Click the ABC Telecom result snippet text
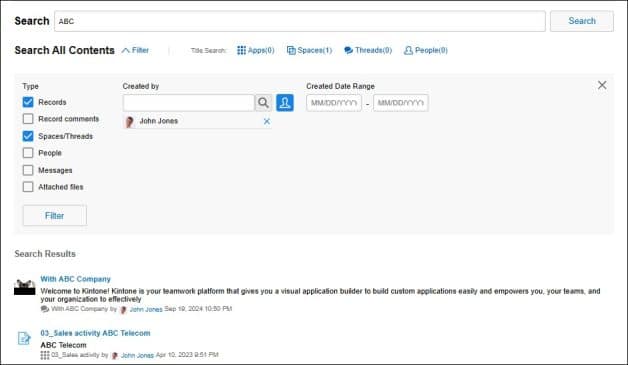 click(63, 345)
